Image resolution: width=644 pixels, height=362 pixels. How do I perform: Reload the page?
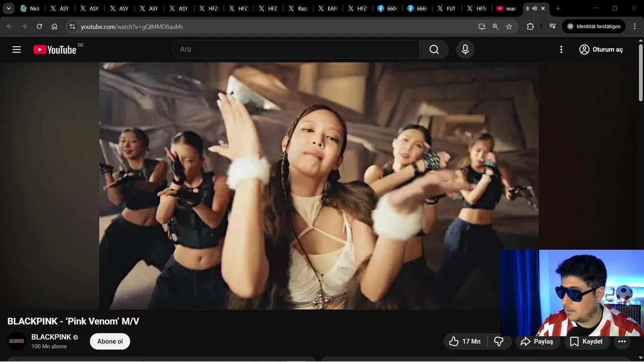[x=39, y=26]
